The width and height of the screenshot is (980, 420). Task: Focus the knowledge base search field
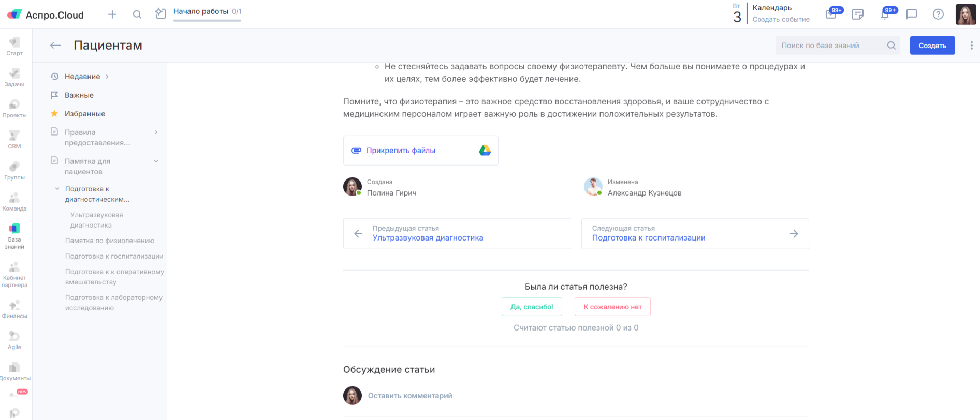[x=831, y=46]
